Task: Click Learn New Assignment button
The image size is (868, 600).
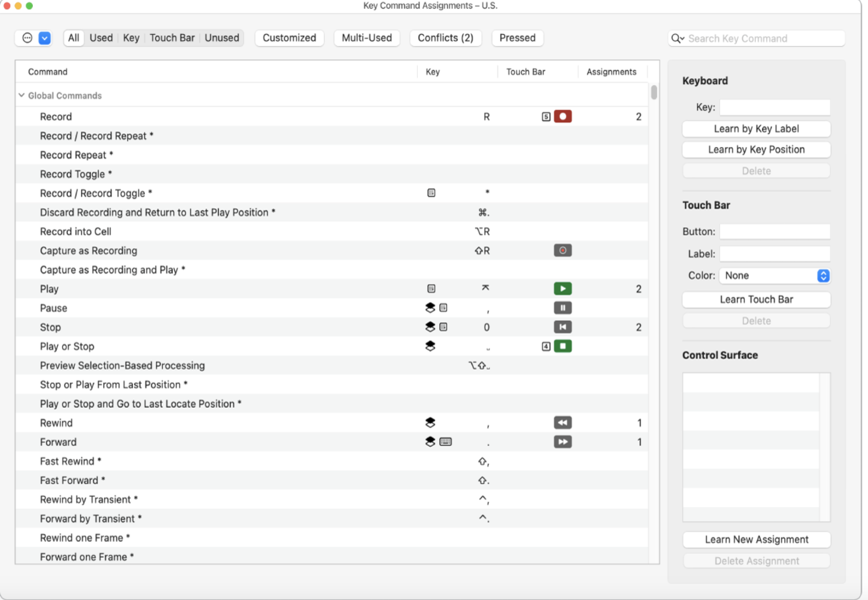Action: click(x=756, y=540)
